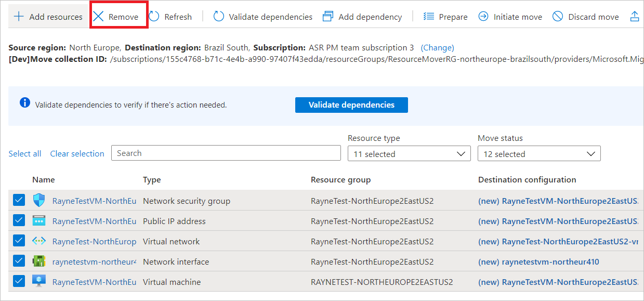644x301 pixels.
Task: Click the Prepare list icon
Action: (429, 17)
